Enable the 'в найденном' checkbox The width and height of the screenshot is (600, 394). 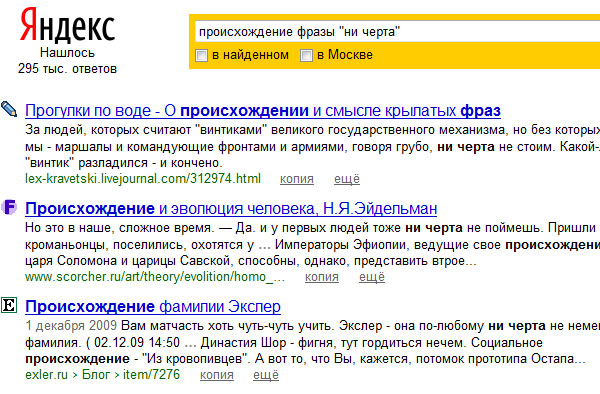201,55
